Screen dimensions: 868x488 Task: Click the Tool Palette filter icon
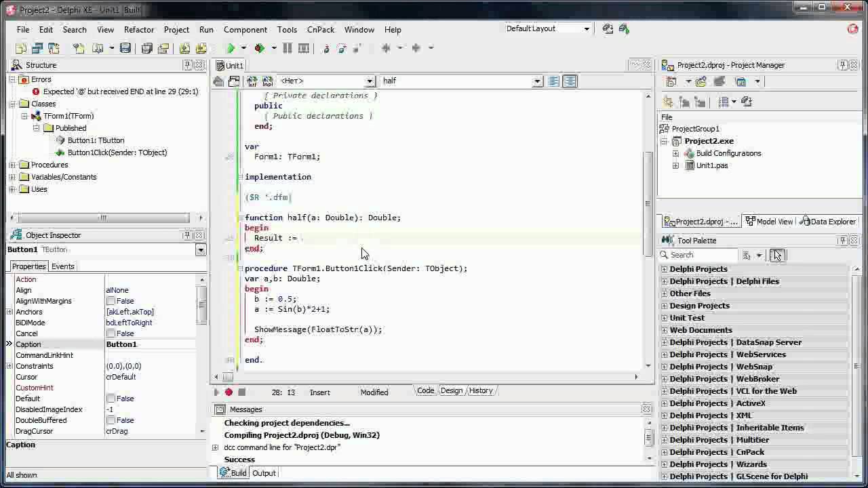coord(747,256)
